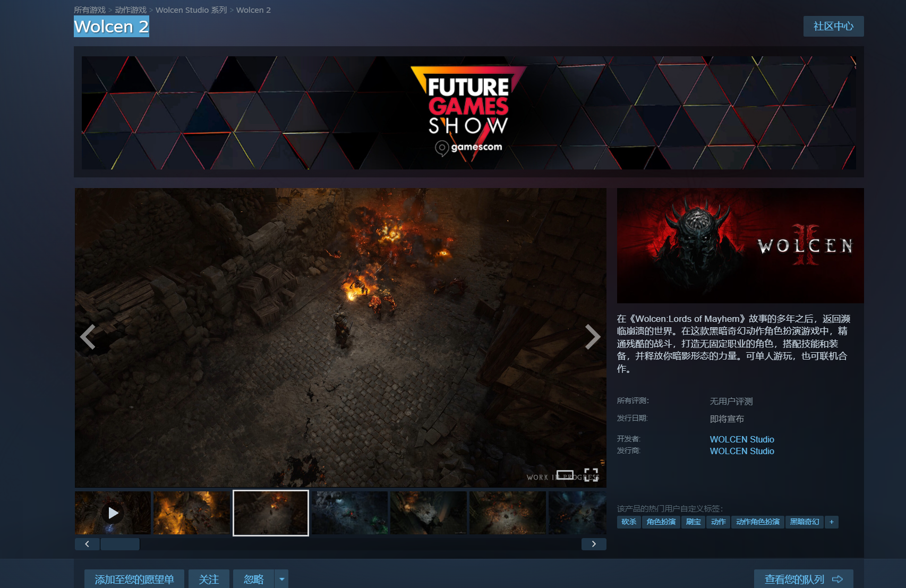Add another tag with the plus button
The image size is (906, 588).
[x=832, y=522]
